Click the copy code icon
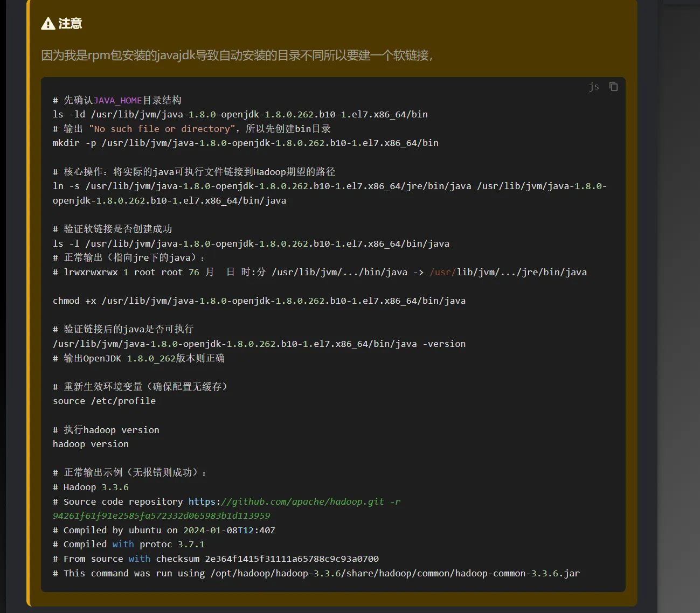Screen dimensions: 700x613 (613, 87)
